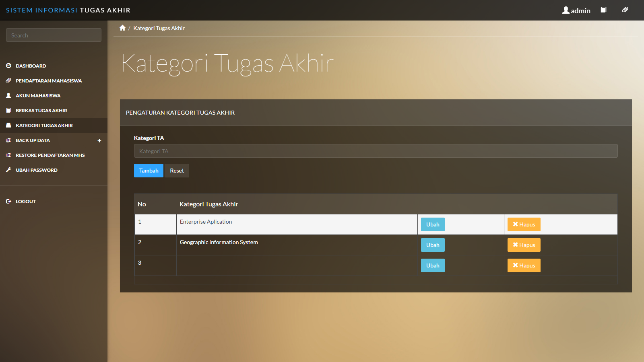Click the home icon in breadcrumb
This screenshot has width=644, height=362.
click(122, 28)
